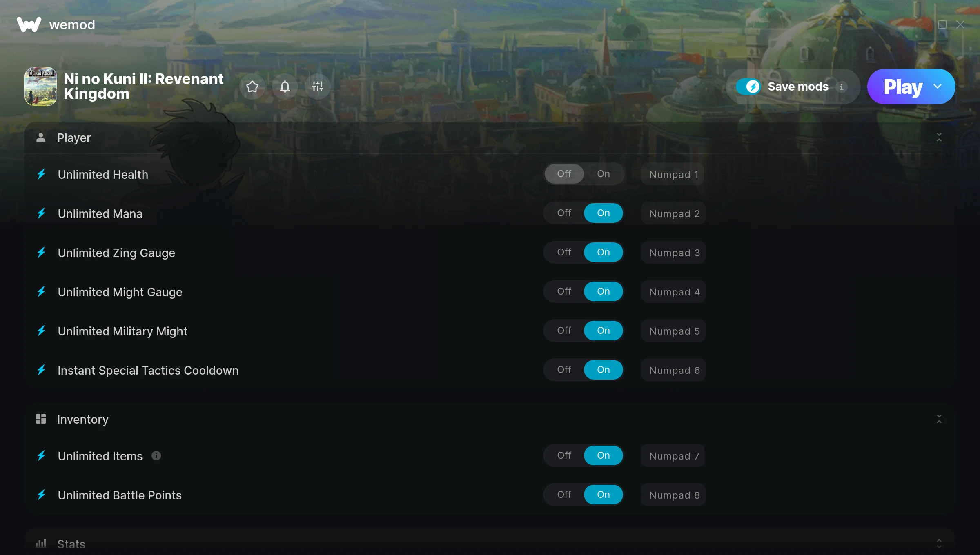This screenshot has width=980, height=555.
Task: Expand the Stats section
Action: coord(939,544)
